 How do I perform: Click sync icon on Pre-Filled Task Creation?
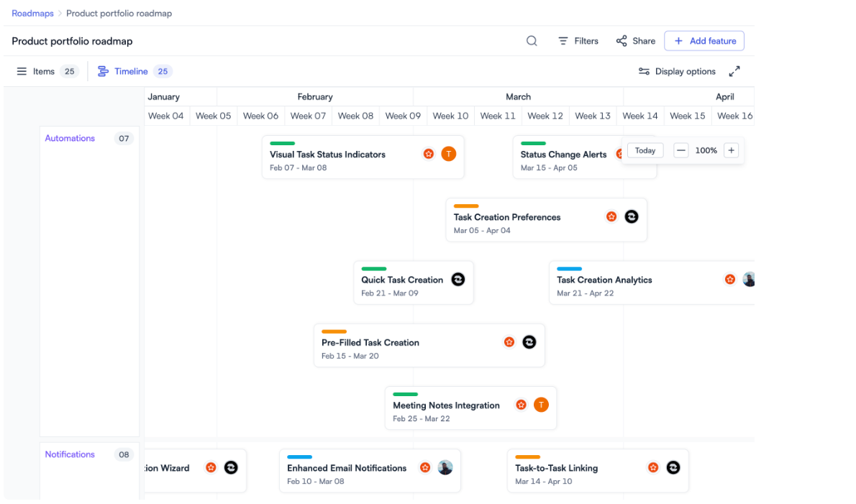[x=529, y=342]
